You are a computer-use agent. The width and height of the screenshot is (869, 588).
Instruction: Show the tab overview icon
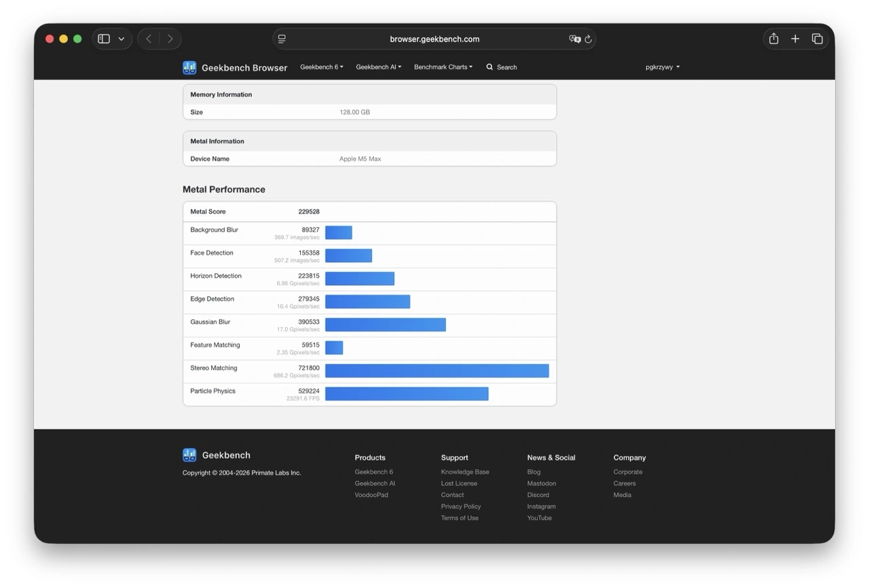pos(817,39)
